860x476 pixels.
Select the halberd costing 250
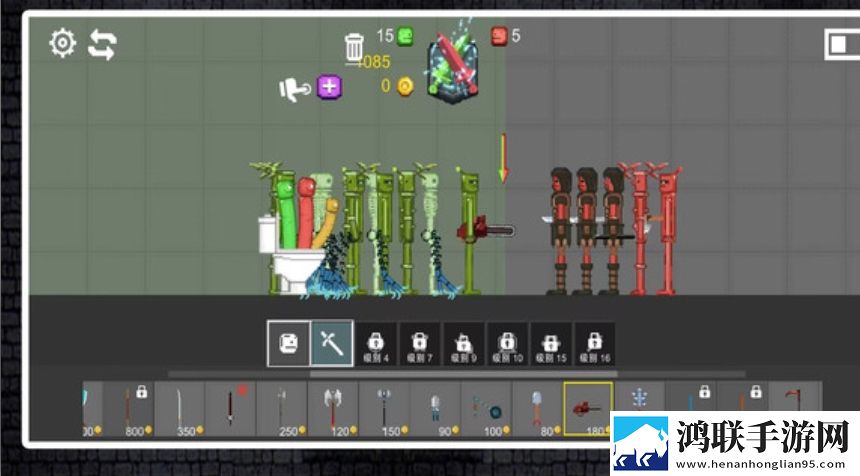281,409
